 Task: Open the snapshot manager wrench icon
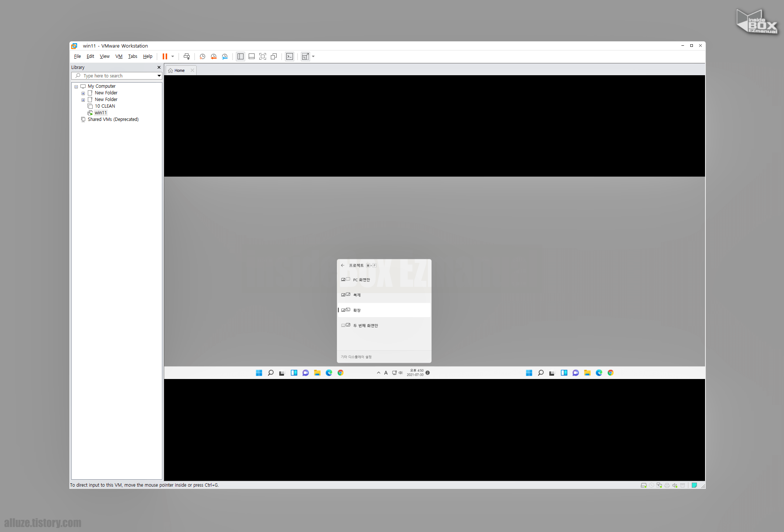click(x=225, y=56)
